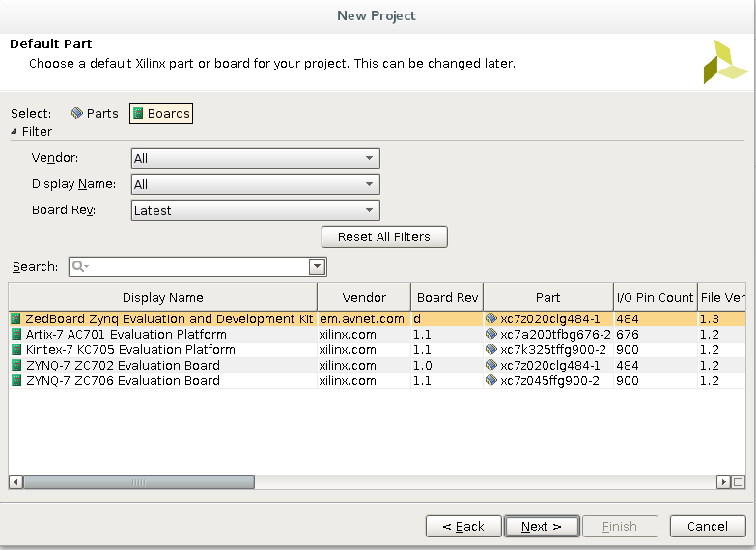Click em.avnet.com vendor cell
756x550 pixels.
pos(364,318)
